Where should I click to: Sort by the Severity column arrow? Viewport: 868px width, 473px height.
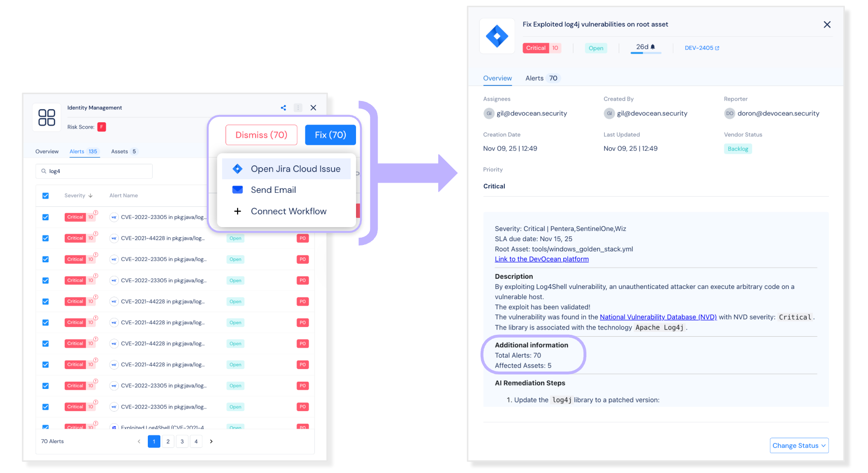pos(90,196)
